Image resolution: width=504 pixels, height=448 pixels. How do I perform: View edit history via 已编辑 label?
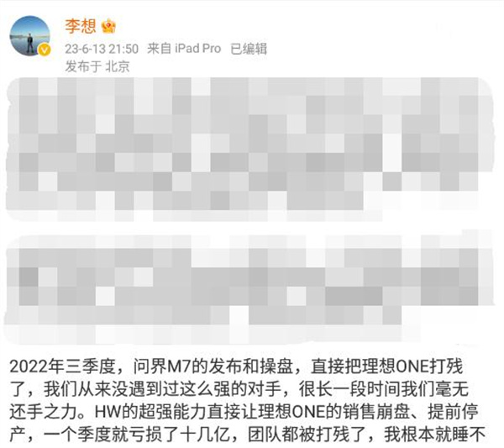point(249,49)
